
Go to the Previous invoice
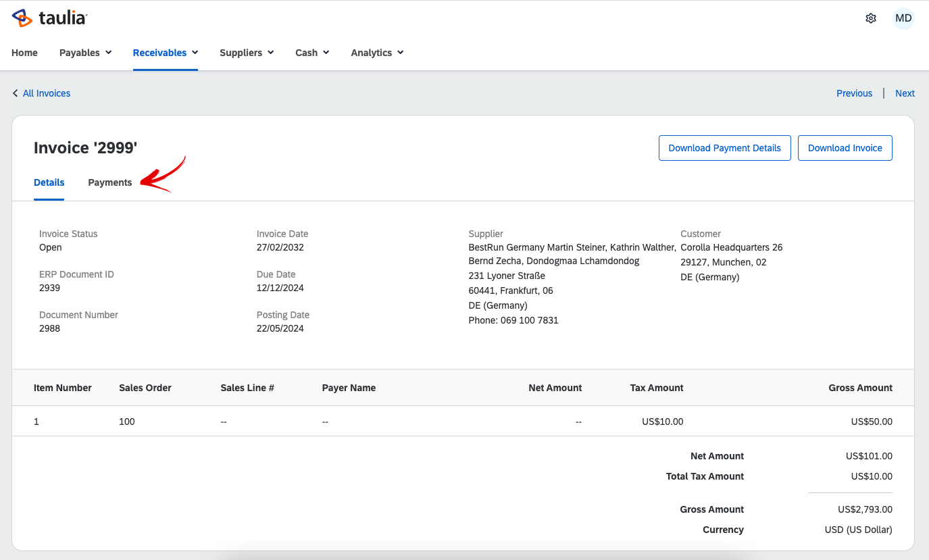point(854,93)
